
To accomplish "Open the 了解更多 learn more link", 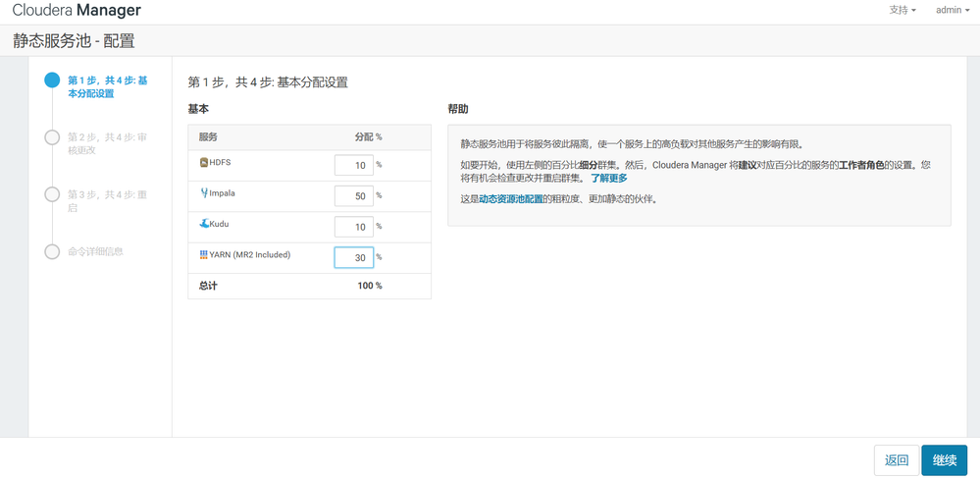I will [609, 179].
